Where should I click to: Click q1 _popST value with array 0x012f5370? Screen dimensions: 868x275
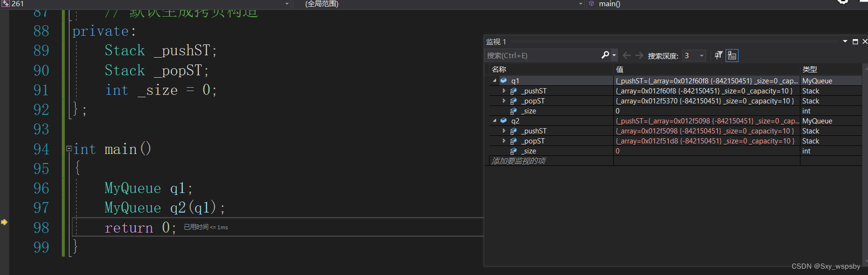click(707, 101)
